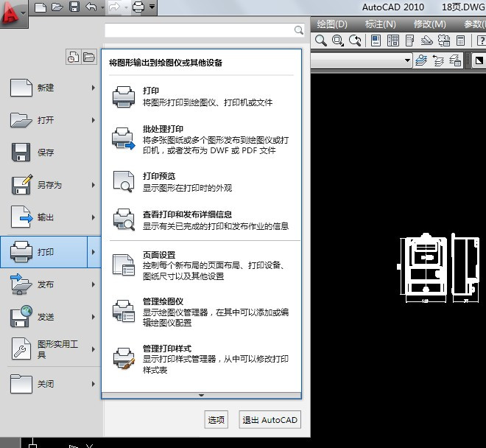
Task: Click the Zoom Window icon
Action: tap(337, 41)
